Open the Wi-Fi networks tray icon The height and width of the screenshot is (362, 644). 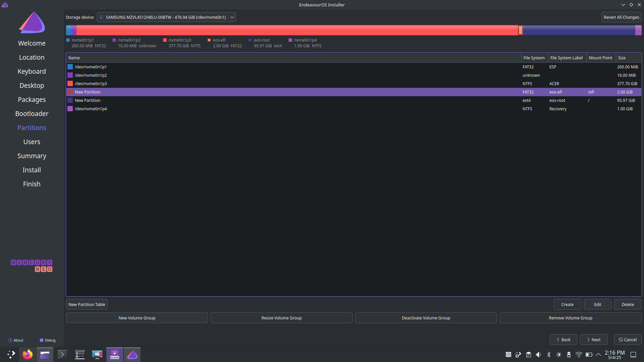579,355
